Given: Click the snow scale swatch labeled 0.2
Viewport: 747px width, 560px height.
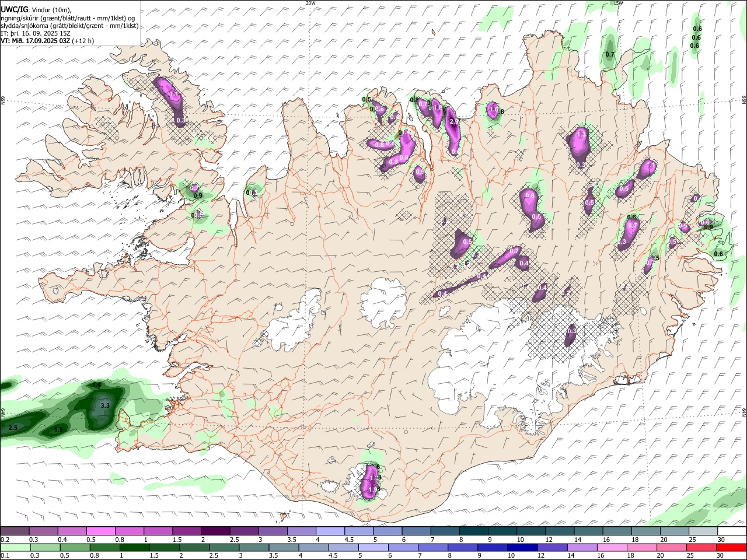Looking at the screenshot, I should 15,531.
